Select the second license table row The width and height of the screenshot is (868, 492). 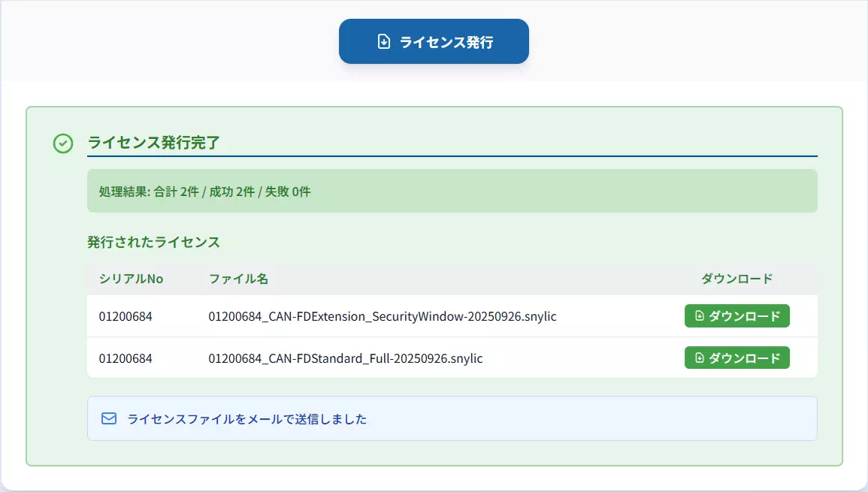[x=451, y=358]
